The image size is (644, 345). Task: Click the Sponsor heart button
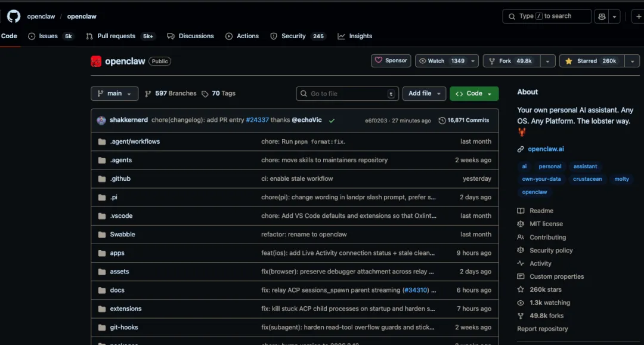391,61
